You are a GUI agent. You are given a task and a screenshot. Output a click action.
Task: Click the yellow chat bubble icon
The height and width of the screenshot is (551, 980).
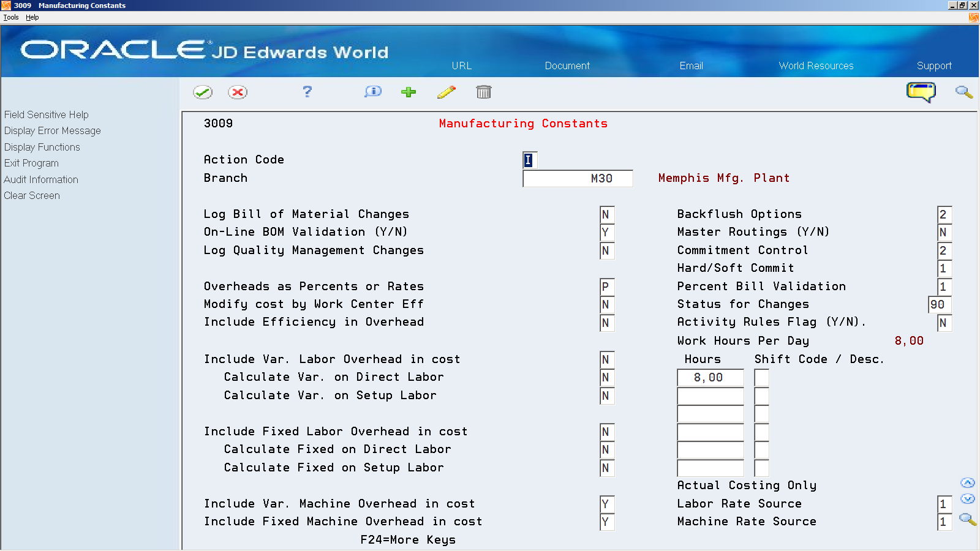921,92
